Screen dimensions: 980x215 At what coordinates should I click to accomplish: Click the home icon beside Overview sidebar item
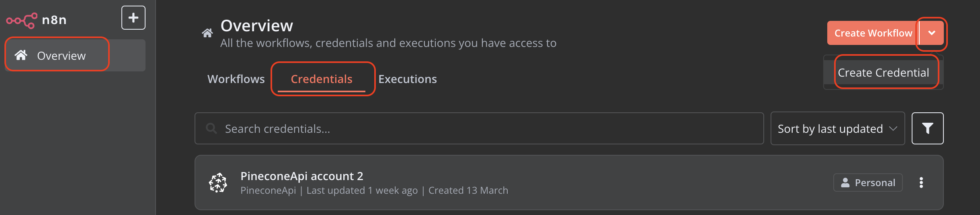click(21, 55)
